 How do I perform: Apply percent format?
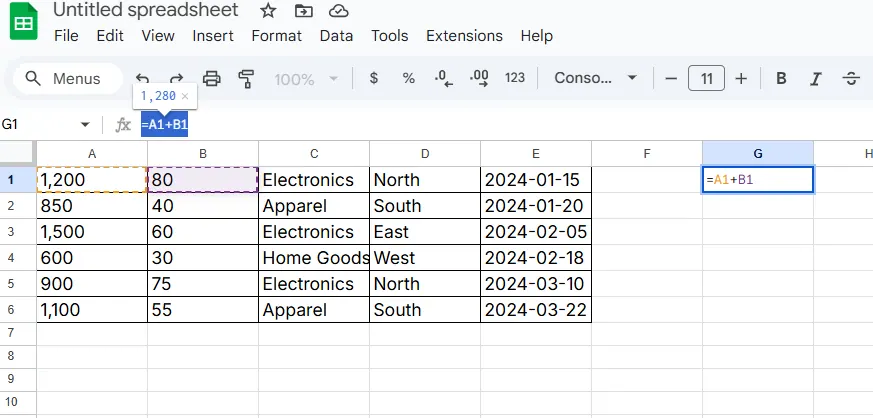408,78
